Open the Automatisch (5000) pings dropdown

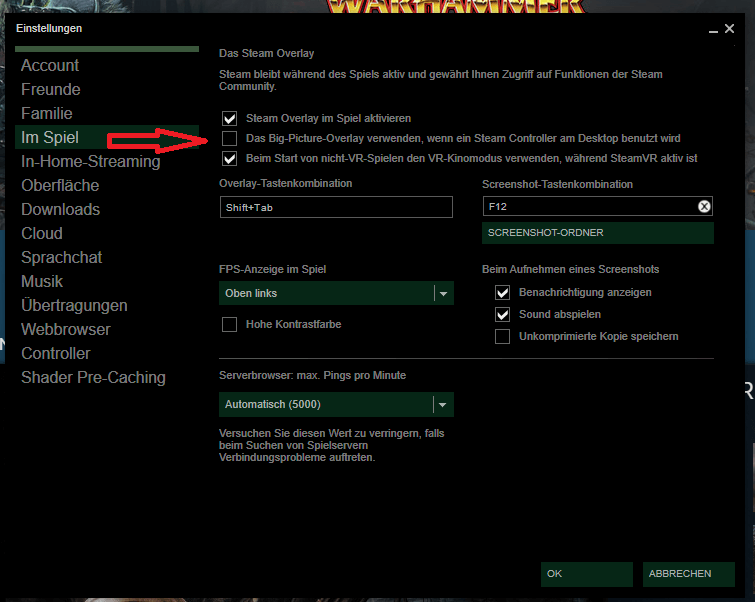[x=336, y=405]
